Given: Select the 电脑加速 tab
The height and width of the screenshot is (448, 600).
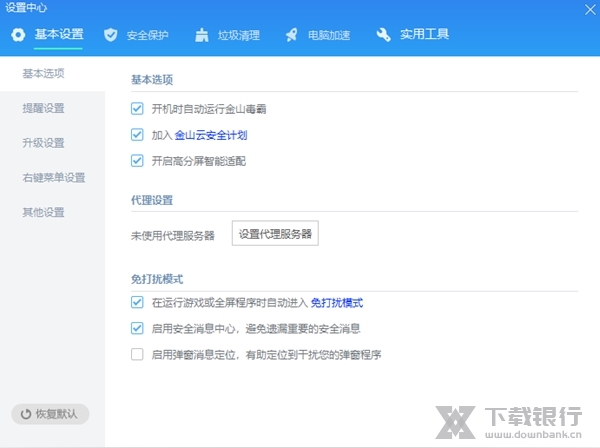Looking at the screenshot, I should (329, 35).
